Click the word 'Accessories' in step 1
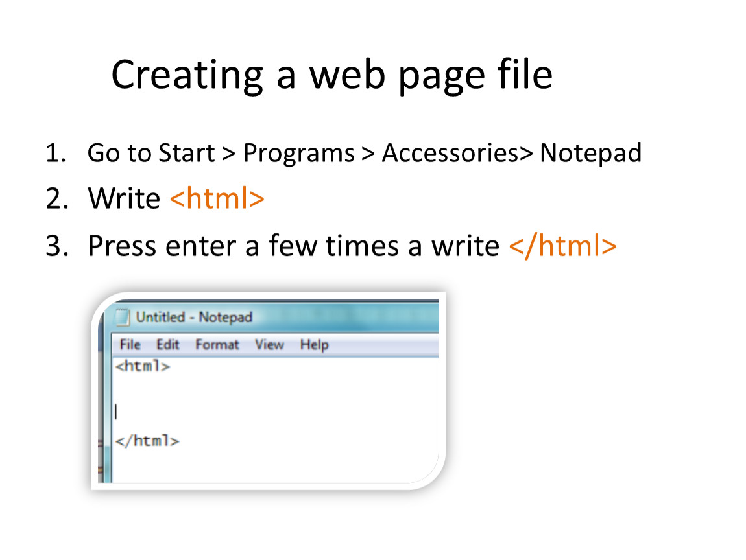Viewport: 746px width, 560px height. pos(450,153)
